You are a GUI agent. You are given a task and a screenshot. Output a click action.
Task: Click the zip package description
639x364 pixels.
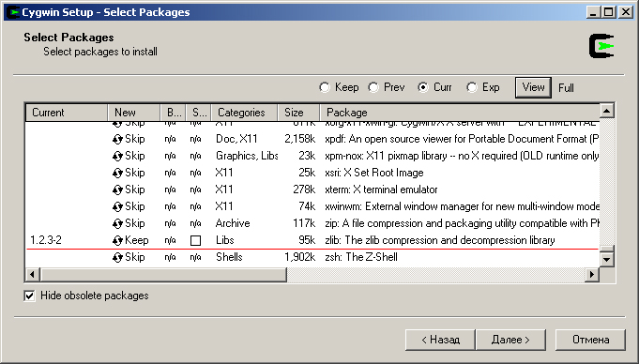pyautogui.click(x=462, y=223)
